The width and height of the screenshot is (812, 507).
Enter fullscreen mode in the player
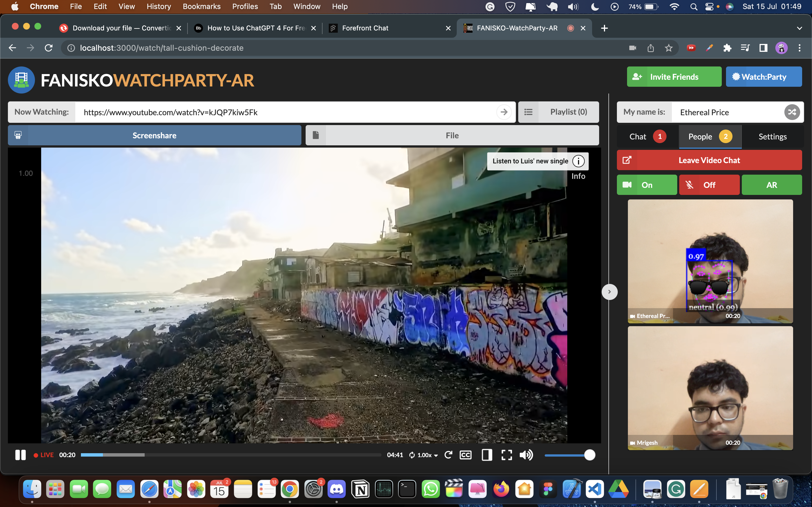[506, 455]
